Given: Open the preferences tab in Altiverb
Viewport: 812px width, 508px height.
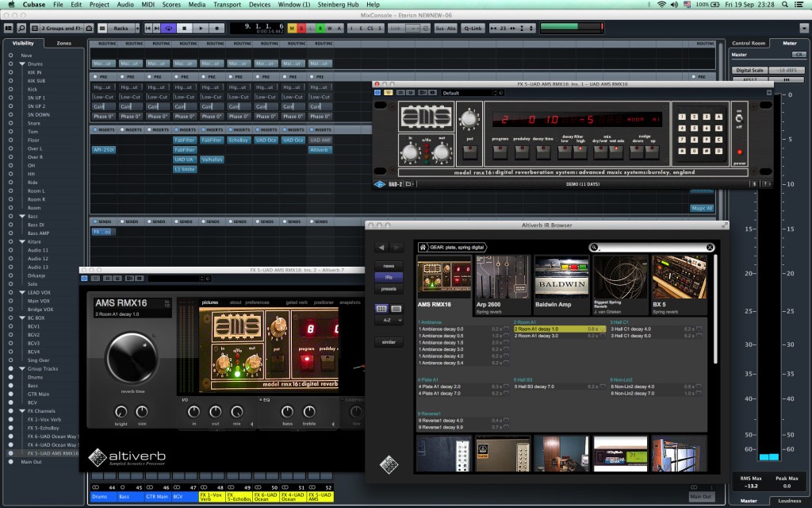Looking at the screenshot, I should pos(257,302).
